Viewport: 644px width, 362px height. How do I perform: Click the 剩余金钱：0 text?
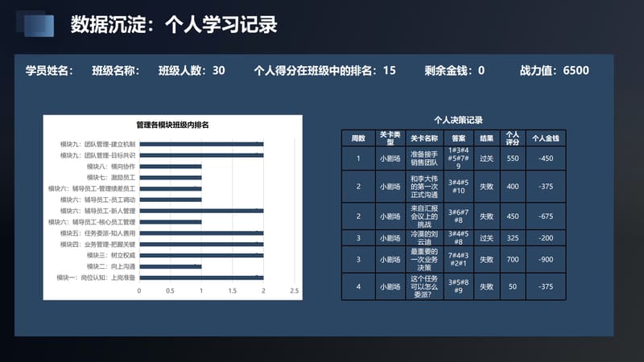[x=454, y=71]
